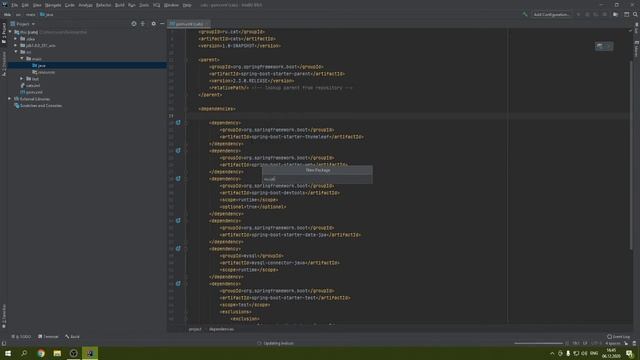
Task: Hide the Project tool window
Action: coord(162,24)
